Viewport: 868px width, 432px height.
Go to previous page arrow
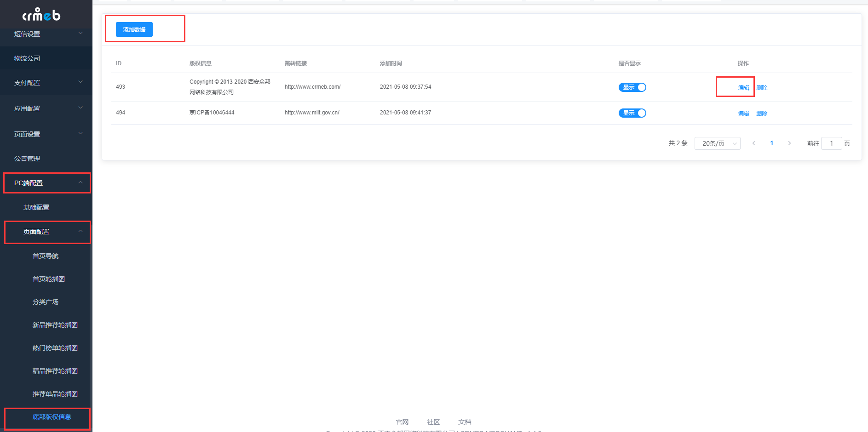point(754,143)
